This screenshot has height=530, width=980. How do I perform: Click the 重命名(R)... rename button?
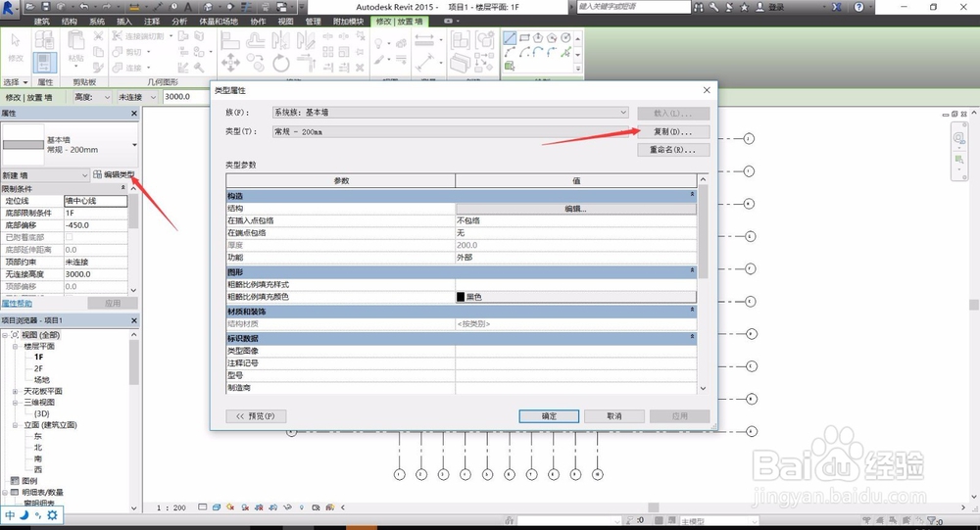coord(673,150)
